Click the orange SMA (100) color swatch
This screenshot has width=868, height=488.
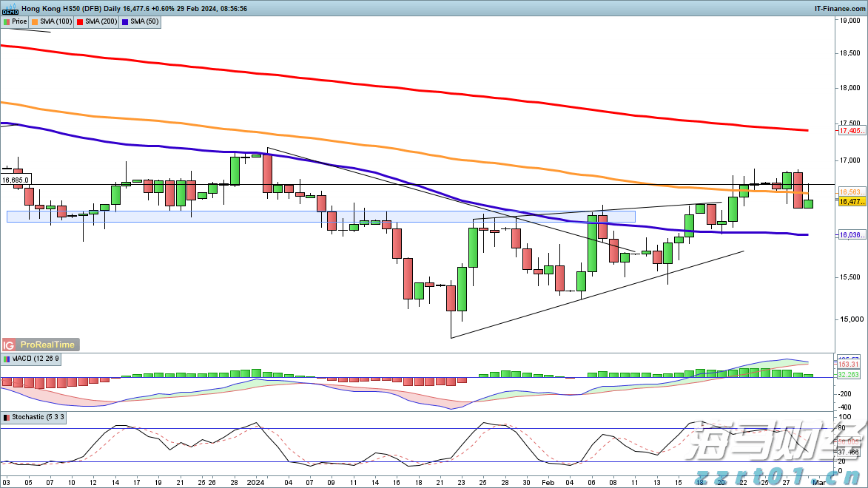coord(36,22)
